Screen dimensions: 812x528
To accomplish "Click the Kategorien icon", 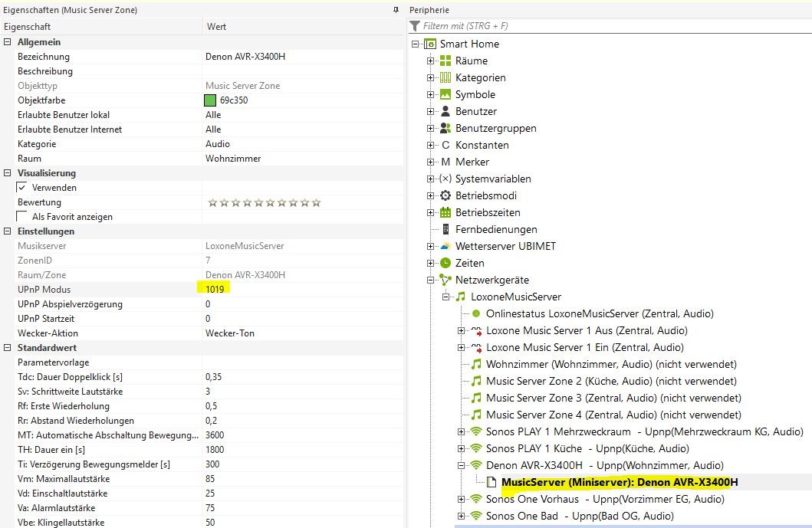I will click(445, 77).
